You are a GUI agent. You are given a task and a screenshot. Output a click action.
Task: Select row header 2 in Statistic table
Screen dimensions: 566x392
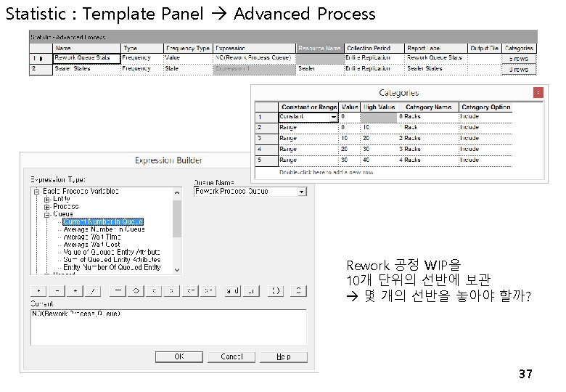pos(41,69)
